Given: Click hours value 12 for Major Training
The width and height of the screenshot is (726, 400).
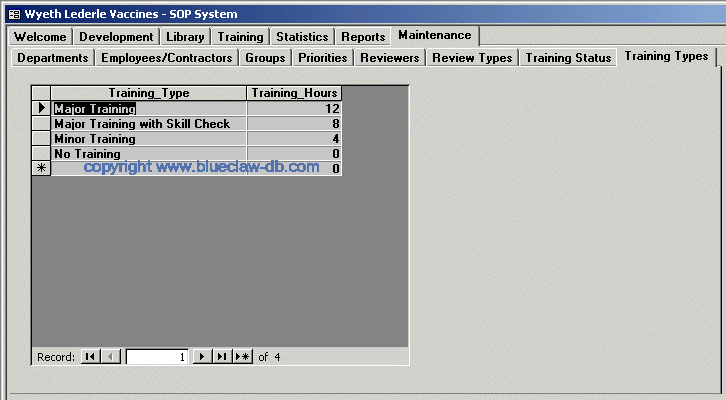Looking at the screenshot, I should click(x=294, y=108).
